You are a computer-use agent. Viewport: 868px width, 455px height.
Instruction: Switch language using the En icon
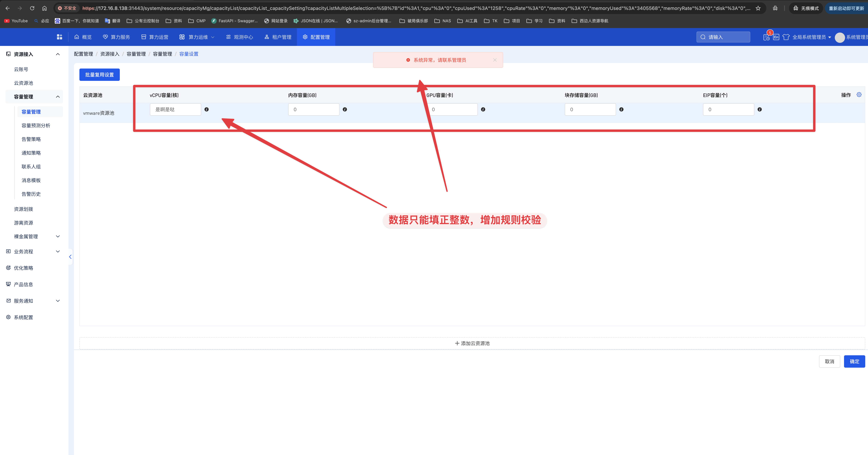pyautogui.click(x=776, y=37)
